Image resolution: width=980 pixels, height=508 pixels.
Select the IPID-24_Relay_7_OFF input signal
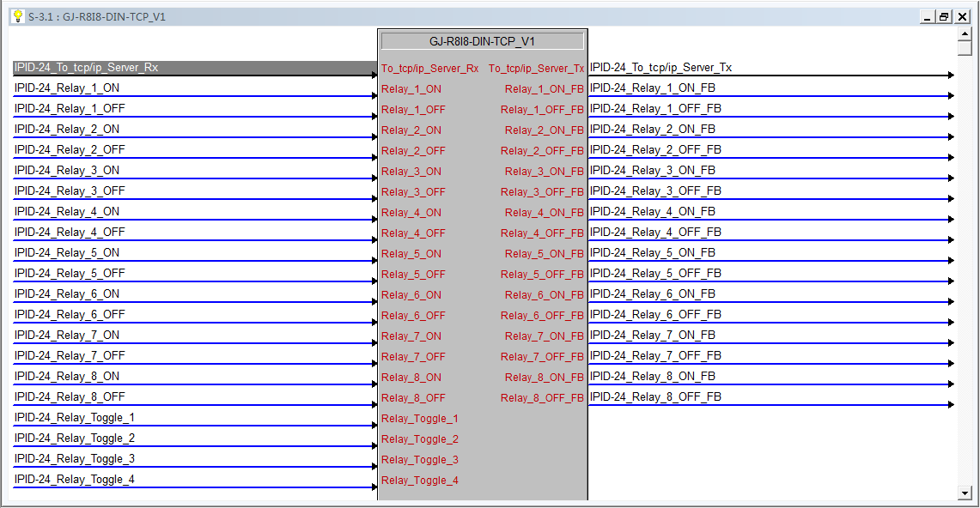pyautogui.click(x=194, y=356)
